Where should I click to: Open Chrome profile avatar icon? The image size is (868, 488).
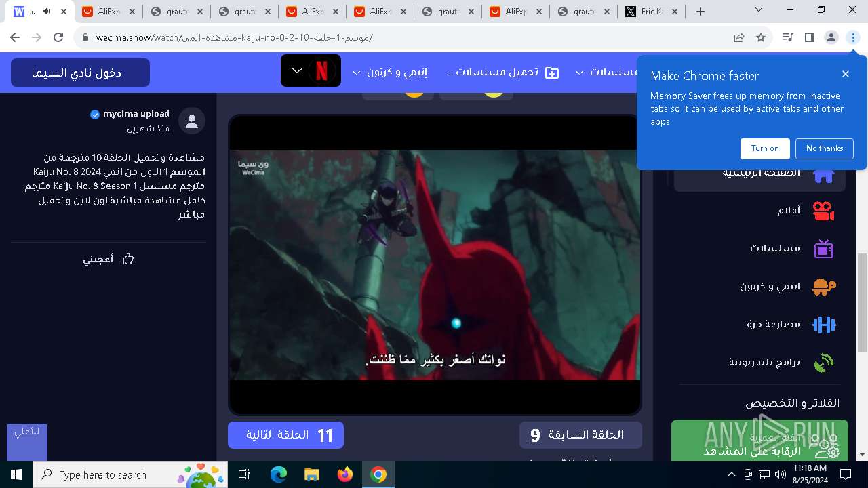point(831,38)
